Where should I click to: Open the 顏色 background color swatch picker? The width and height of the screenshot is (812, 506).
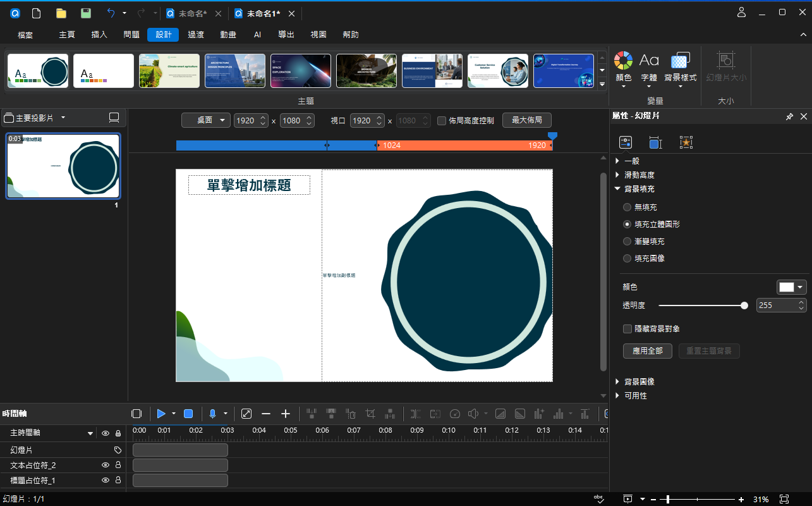click(792, 287)
